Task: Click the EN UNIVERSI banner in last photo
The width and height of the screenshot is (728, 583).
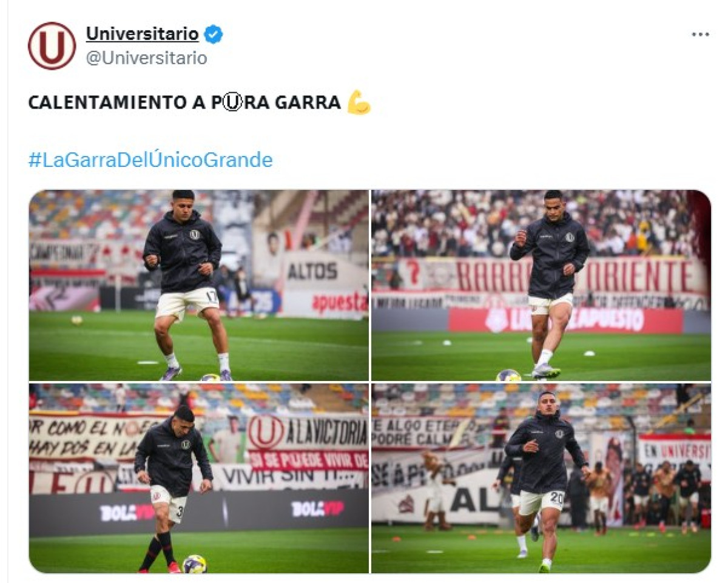Action: 674,450
